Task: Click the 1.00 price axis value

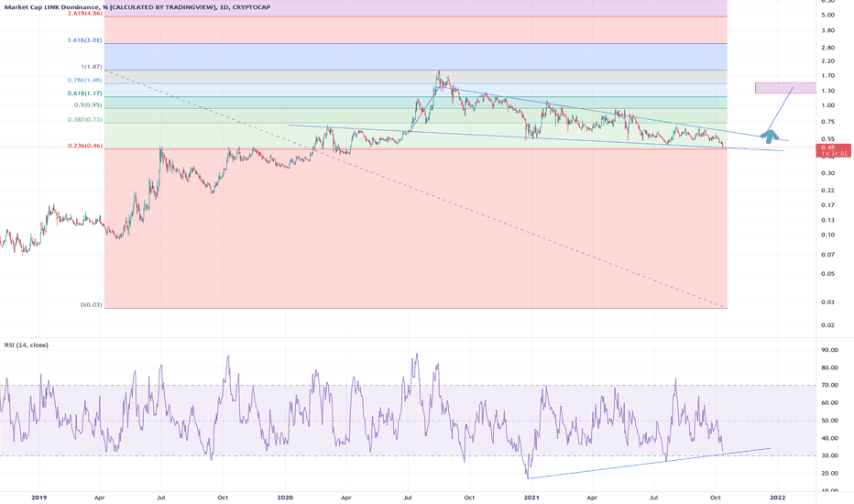Action: pyautogui.click(x=827, y=105)
